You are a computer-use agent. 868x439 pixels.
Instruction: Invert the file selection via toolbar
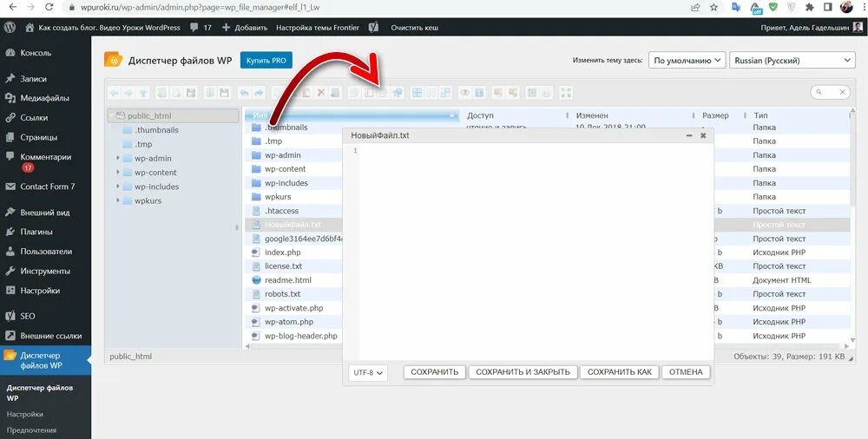[445, 93]
